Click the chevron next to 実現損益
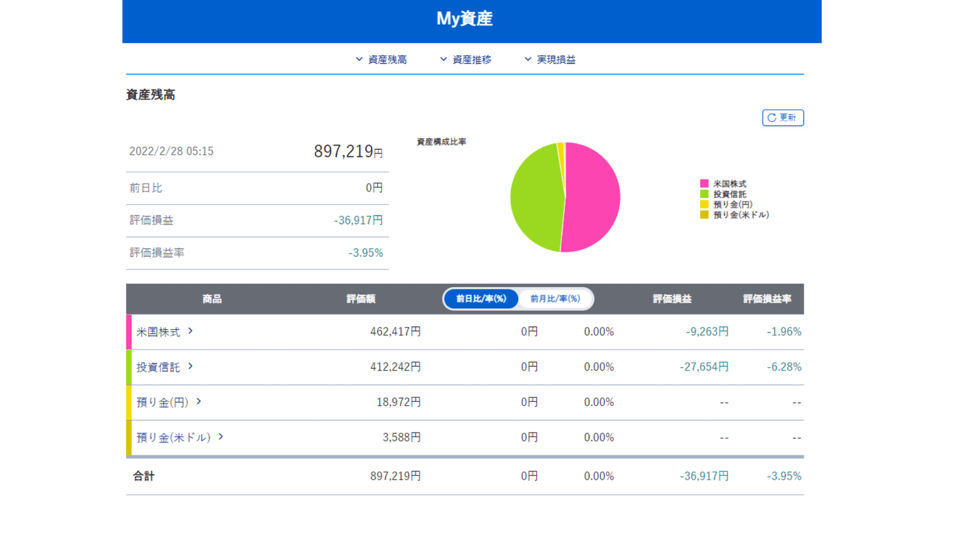The height and width of the screenshot is (551, 980). (x=527, y=59)
